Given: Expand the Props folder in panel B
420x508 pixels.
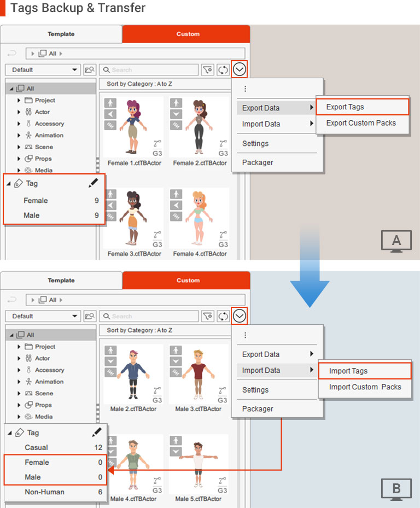Looking at the screenshot, I should pos(19,405).
